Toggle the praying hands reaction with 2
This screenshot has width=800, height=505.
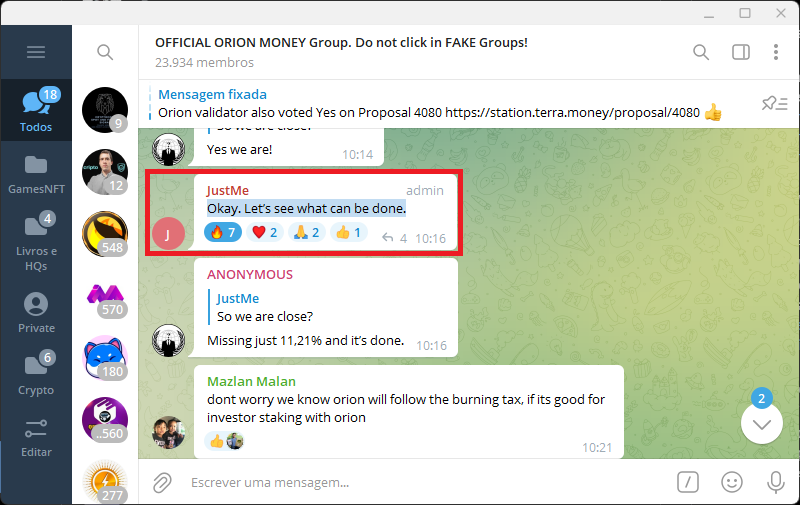307,233
